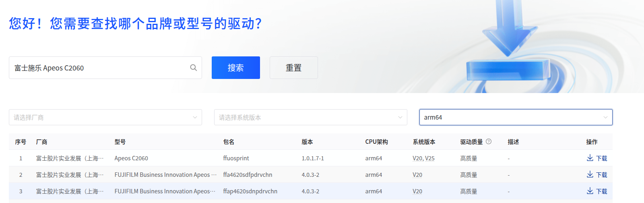Image resolution: width=644 pixels, height=203 pixels.
Task: Expand the arm64 CPU architecture dropdown
Action: coord(516,117)
